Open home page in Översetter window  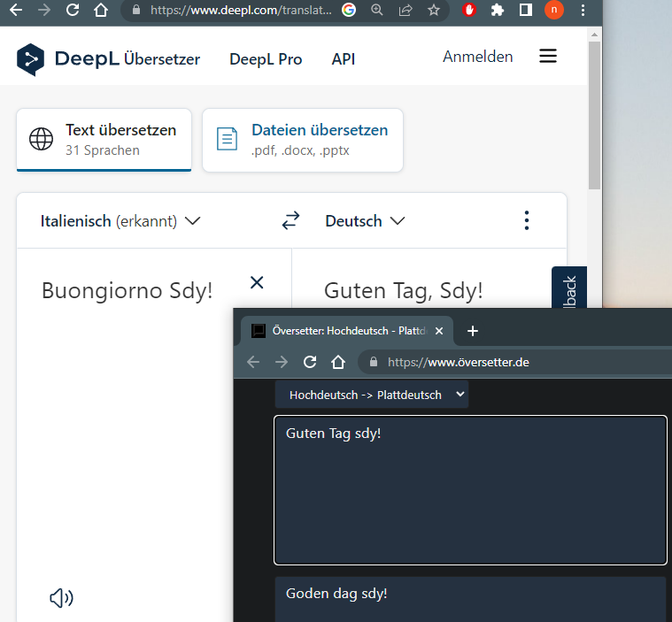click(x=338, y=362)
